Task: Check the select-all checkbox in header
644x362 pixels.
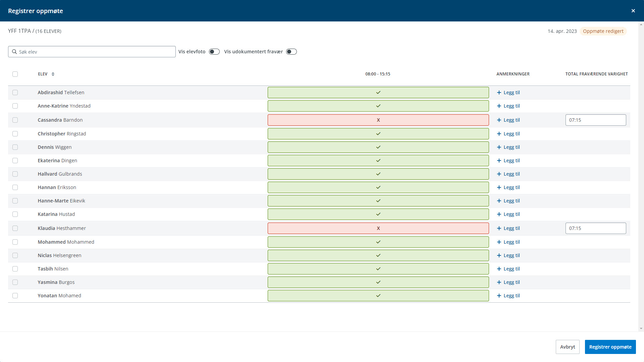Action: (x=15, y=74)
